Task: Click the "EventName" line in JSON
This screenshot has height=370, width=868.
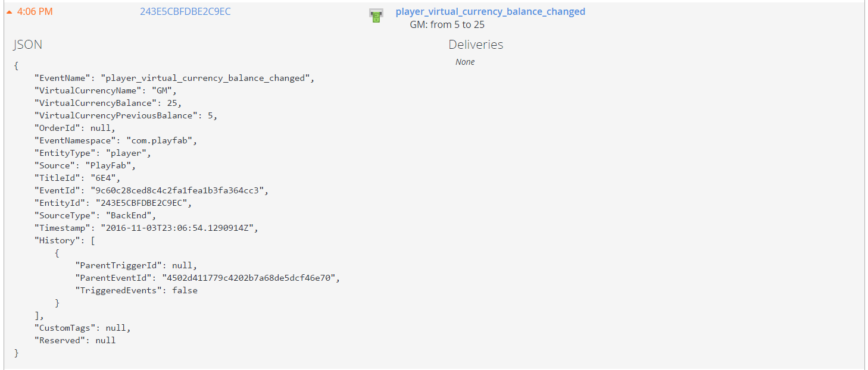Action: tap(174, 78)
